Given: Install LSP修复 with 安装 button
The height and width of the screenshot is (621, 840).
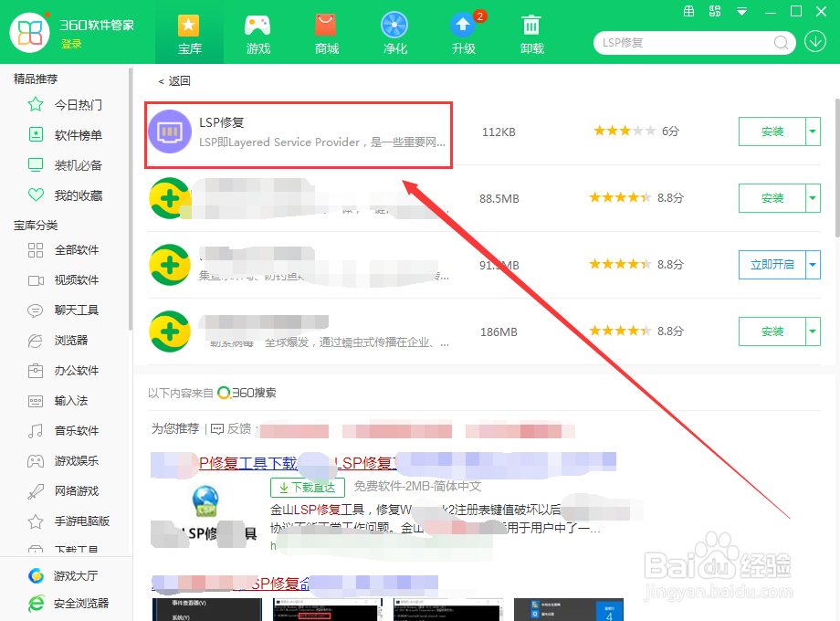Looking at the screenshot, I should click(772, 132).
